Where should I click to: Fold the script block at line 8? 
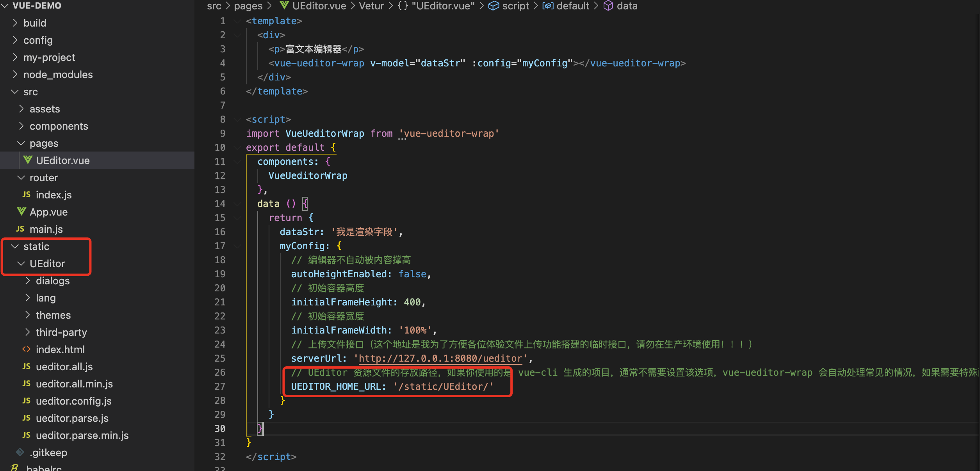tap(237, 120)
